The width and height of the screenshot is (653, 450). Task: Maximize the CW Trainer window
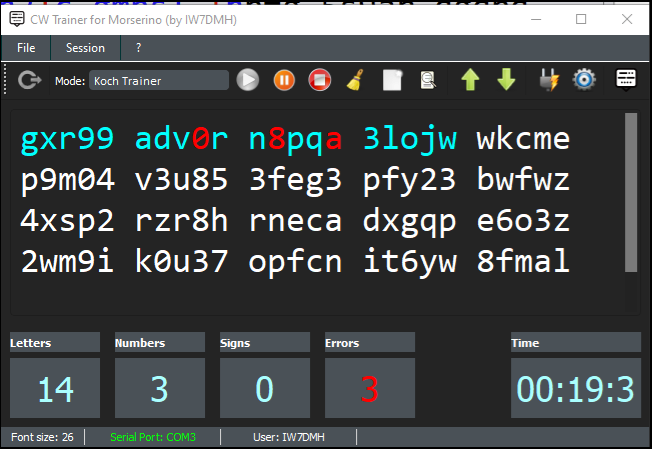581,19
